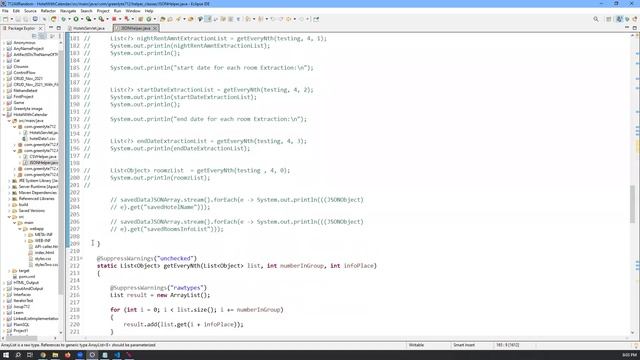Viewport: 640px width, 360px height.
Task: Expand the Anonymous project
Action: pos(4,42)
